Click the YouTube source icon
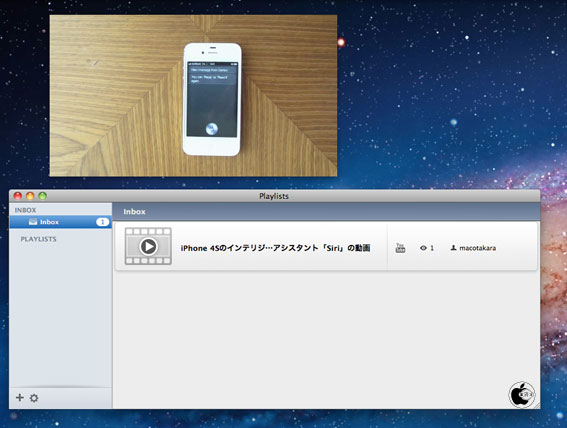The image size is (567, 428). 400,248
